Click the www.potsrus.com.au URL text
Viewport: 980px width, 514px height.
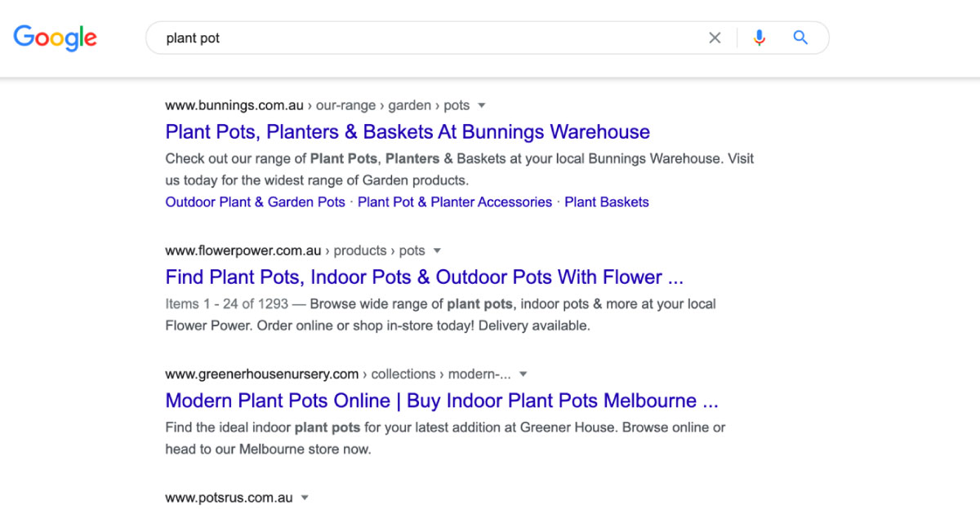[x=229, y=498]
